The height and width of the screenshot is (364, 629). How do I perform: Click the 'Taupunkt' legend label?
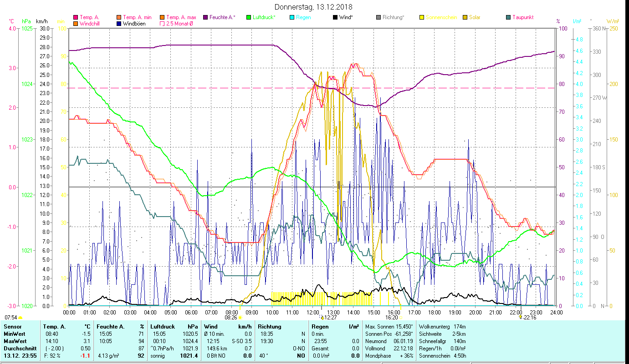coord(523,17)
